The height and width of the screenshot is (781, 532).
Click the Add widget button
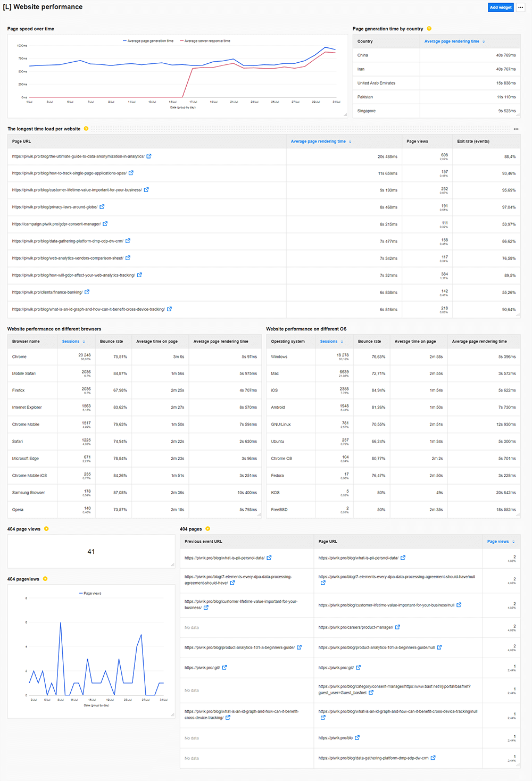501,7
